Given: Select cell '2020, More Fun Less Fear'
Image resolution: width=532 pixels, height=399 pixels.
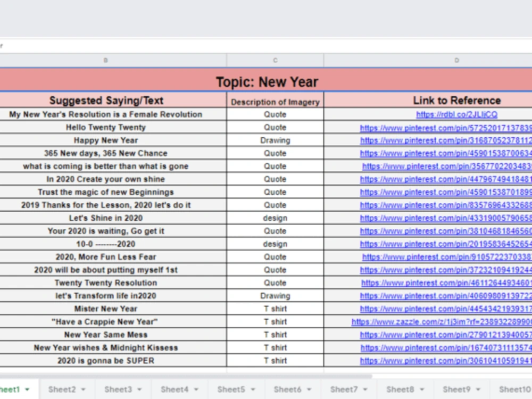Looking at the screenshot, I should (x=113, y=257).
